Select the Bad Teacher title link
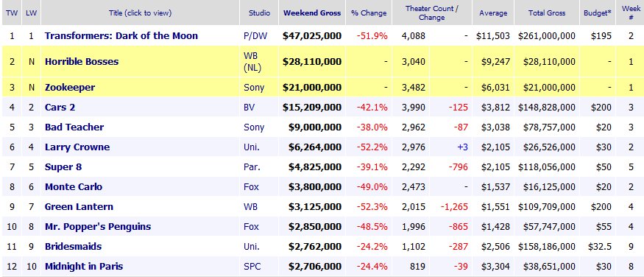Screen dimensions: 644x277 point(74,127)
